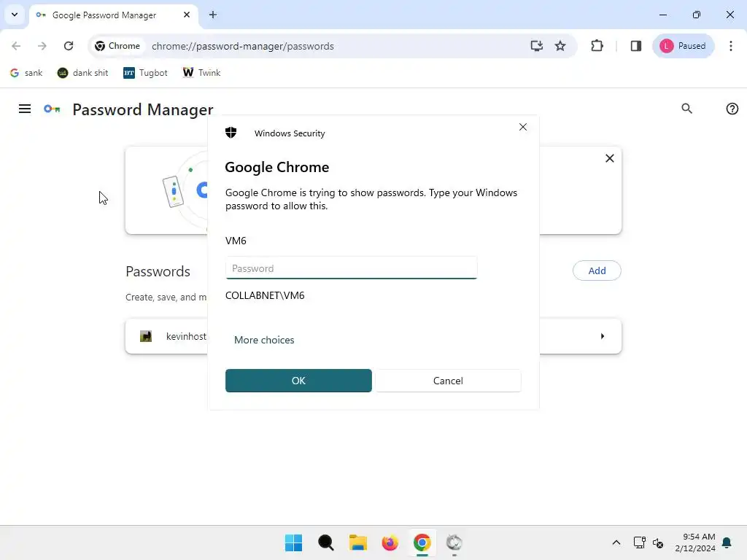Click the install app icon in address bar
Viewport: 747px width, 560px height.
pos(536,46)
